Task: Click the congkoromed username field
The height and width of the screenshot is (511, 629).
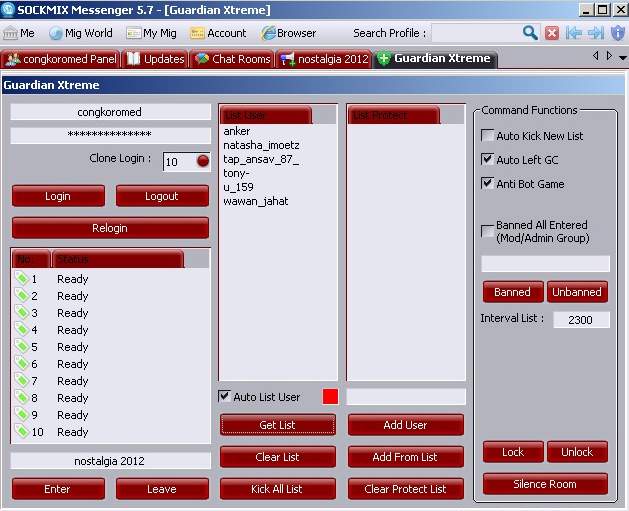Action: [x=110, y=112]
